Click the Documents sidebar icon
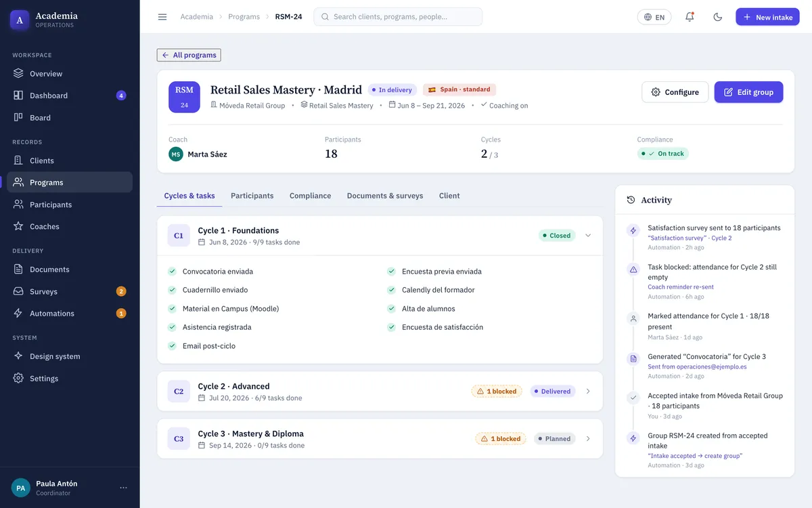Viewport: 812px width, 508px height. 18,270
